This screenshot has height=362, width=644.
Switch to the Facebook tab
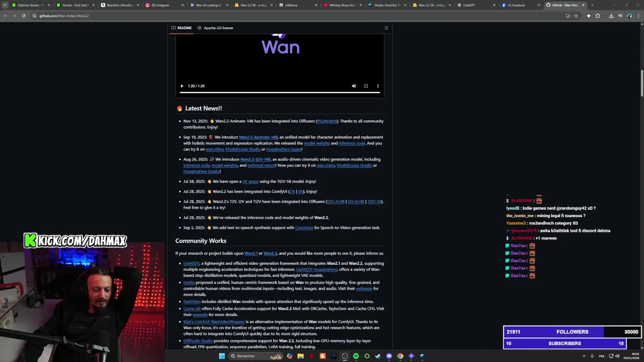coord(520,5)
